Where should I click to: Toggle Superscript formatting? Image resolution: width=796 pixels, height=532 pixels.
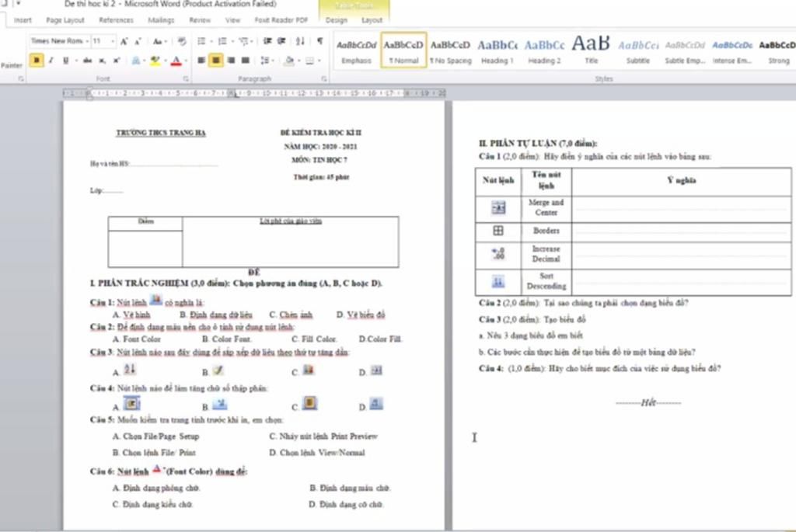[x=117, y=61]
